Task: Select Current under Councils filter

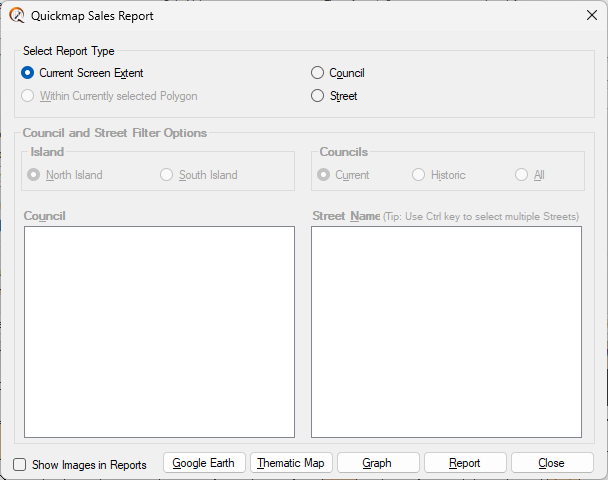Action: click(324, 175)
